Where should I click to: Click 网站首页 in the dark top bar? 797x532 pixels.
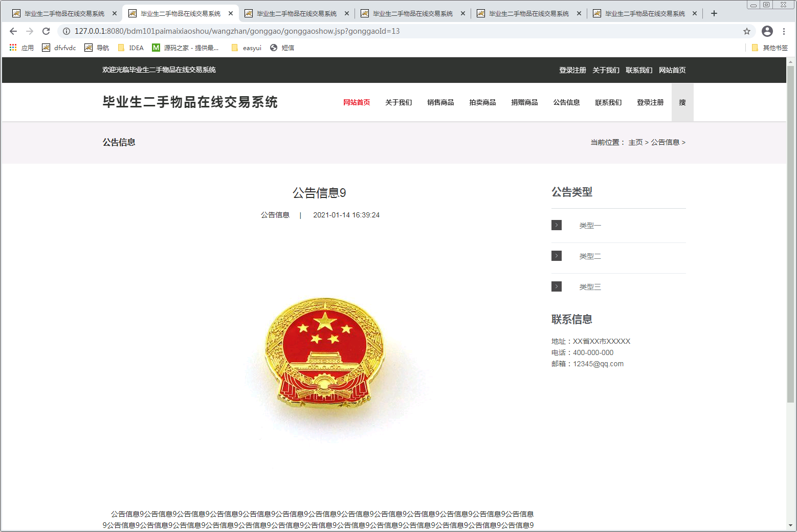672,70
